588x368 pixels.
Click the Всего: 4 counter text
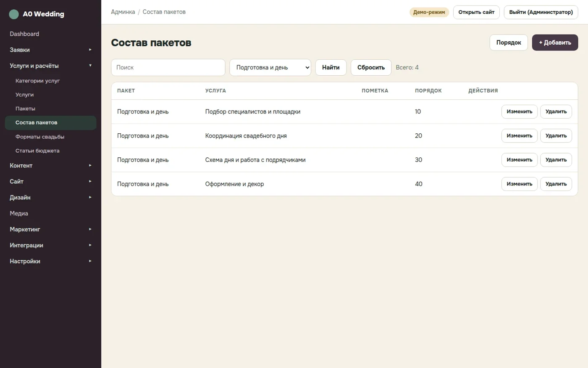407,67
